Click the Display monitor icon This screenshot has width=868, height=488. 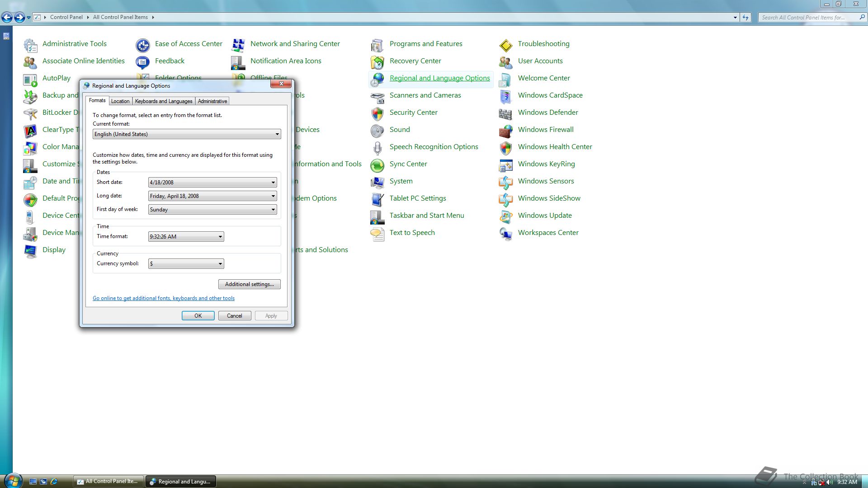tap(30, 251)
